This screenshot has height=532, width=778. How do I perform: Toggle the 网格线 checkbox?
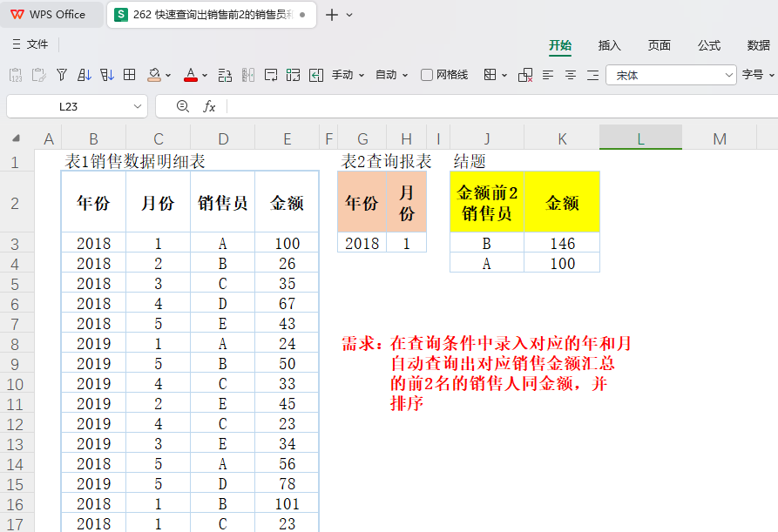pos(427,75)
